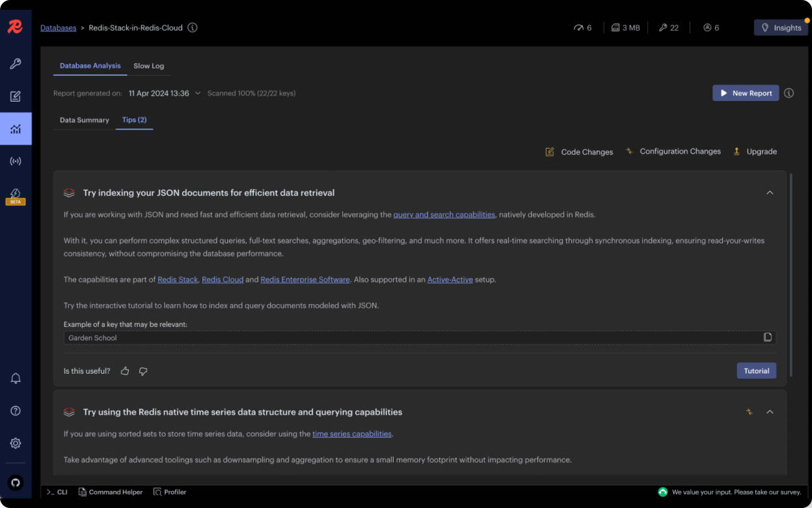Open the Workbench edit icon in sidebar
This screenshot has height=508, width=812.
point(16,96)
